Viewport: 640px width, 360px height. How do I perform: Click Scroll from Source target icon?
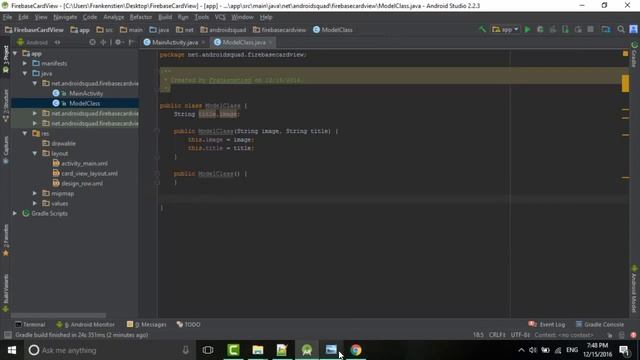pos(92,42)
